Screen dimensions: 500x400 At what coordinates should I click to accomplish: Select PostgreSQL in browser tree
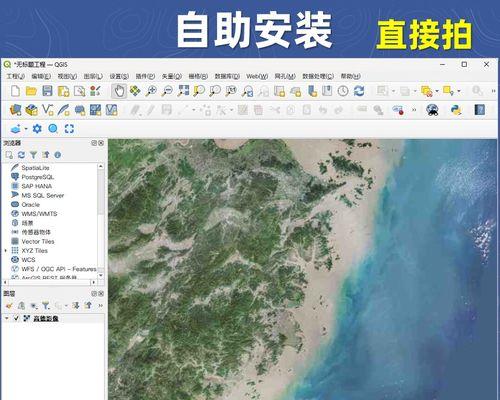tap(37, 177)
